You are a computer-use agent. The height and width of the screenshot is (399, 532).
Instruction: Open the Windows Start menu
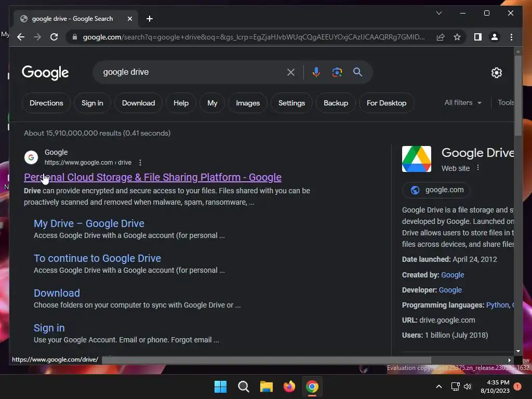(220, 387)
